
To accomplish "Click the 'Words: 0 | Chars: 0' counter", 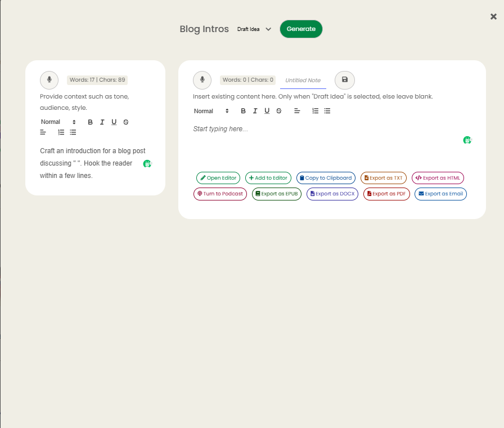I will click(x=248, y=80).
